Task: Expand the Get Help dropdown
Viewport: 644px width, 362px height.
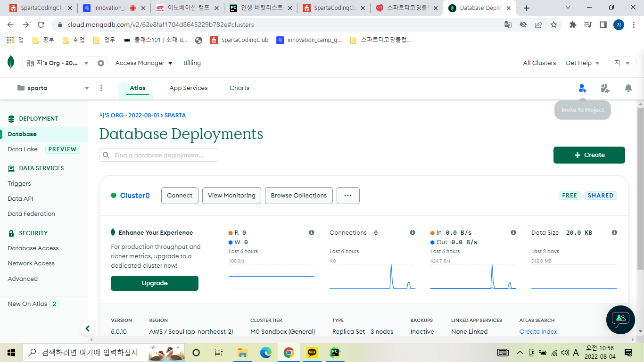Action: click(583, 63)
